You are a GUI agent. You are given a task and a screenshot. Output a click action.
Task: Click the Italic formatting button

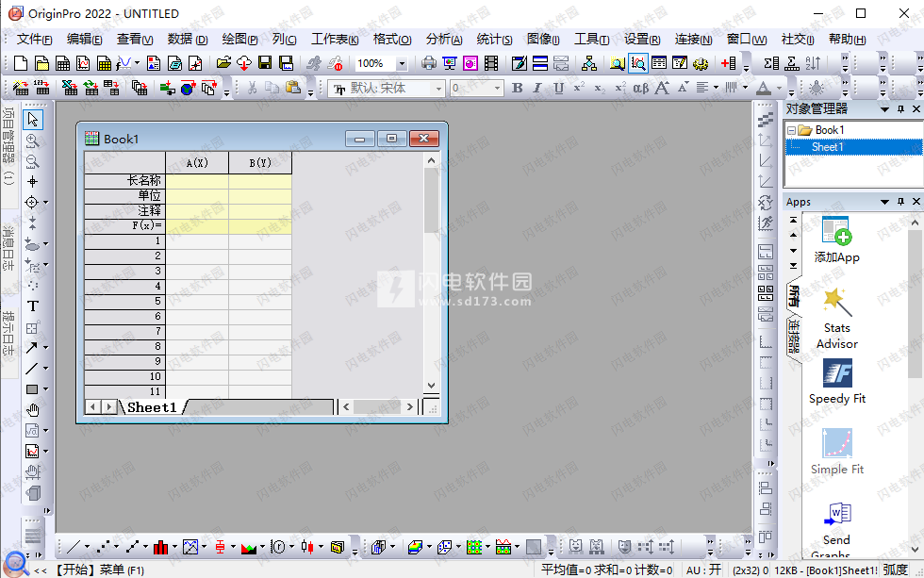pos(537,88)
